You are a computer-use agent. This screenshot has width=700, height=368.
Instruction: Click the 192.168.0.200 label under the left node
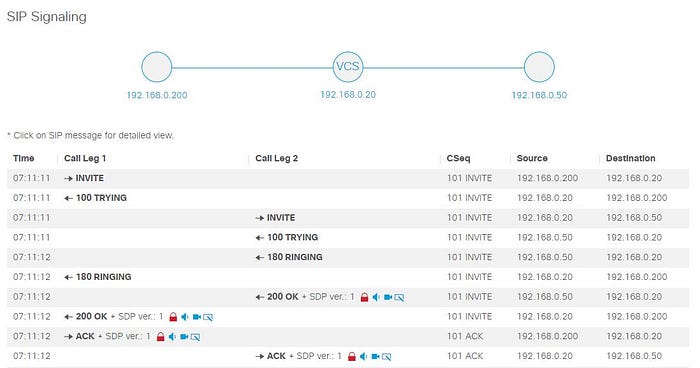click(x=157, y=95)
